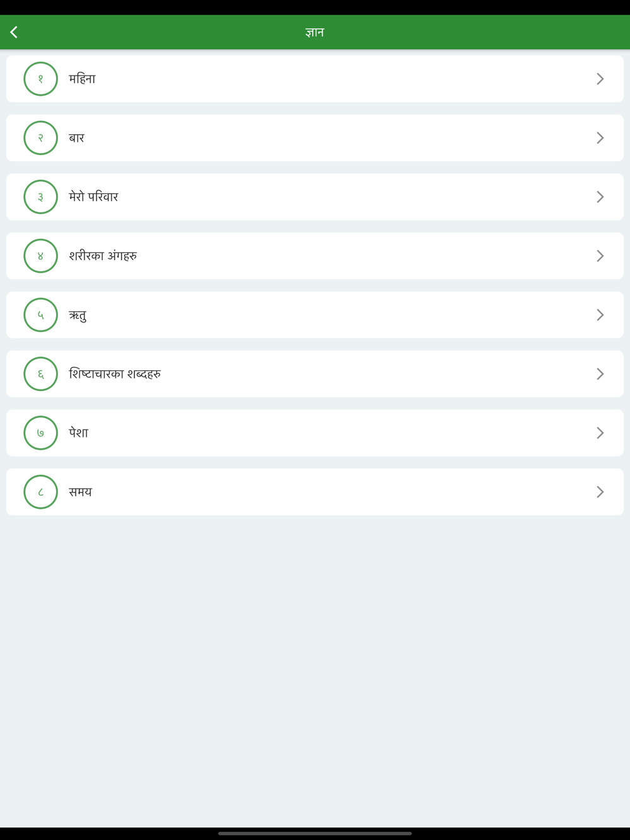Viewport: 630px width, 840px height.
Task: Tap the circled number ८ icon
Action: coord(41,492)
